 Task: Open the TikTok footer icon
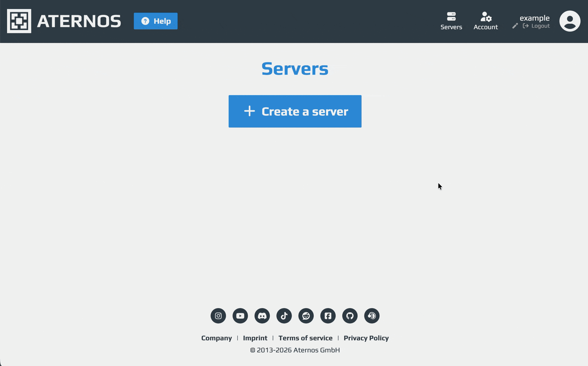point(284,316)
